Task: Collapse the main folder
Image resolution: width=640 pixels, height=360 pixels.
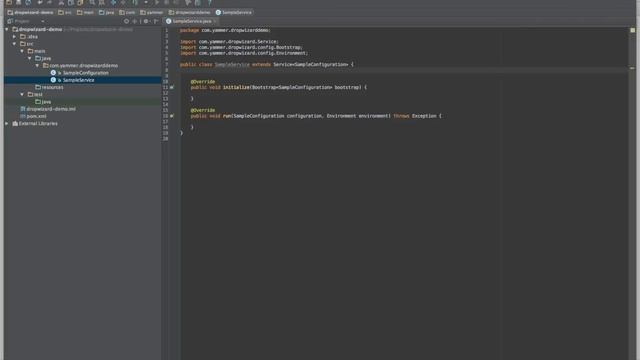Action: tap(22, 51)
